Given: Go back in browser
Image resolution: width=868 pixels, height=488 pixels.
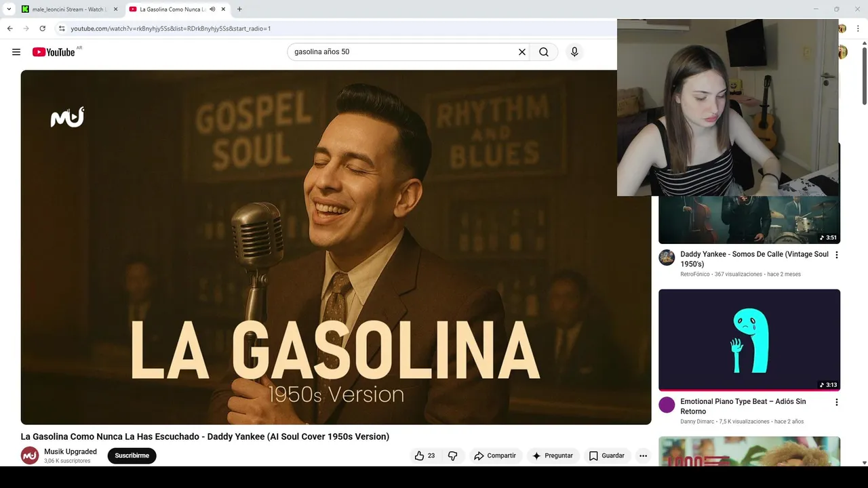Looking at the screenshot, I should 9,28.
